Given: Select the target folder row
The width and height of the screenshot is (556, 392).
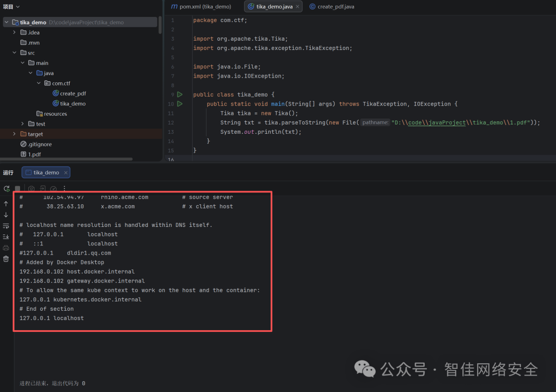Looking at the screenshot, I should coord(81,134).
